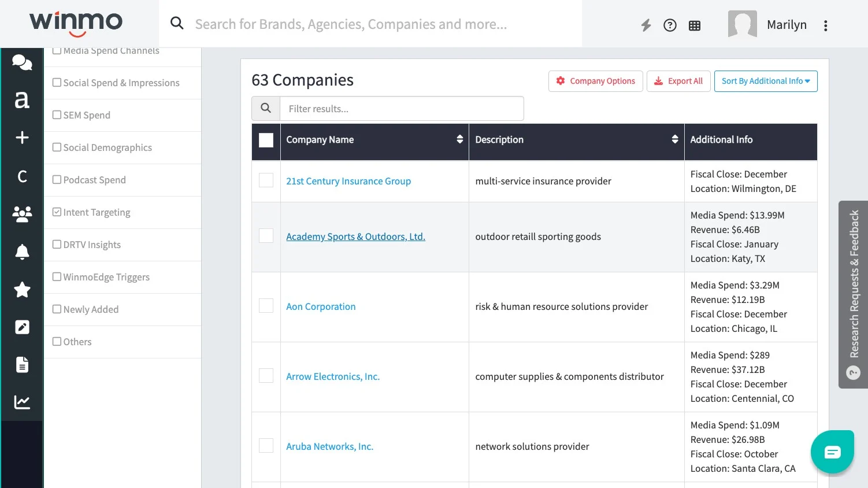
Task: Click the letter 'C' sidebar icon
Action: (x=22, y=176)
